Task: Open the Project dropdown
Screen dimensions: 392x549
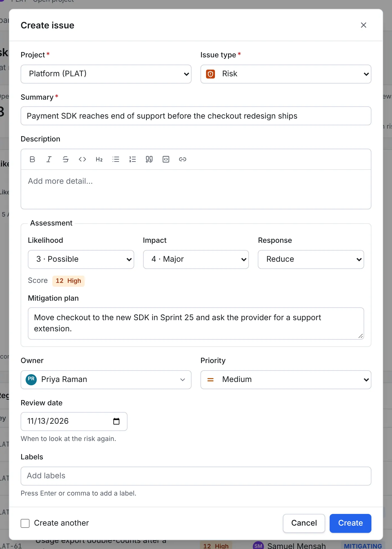Action: pos(106,74)
